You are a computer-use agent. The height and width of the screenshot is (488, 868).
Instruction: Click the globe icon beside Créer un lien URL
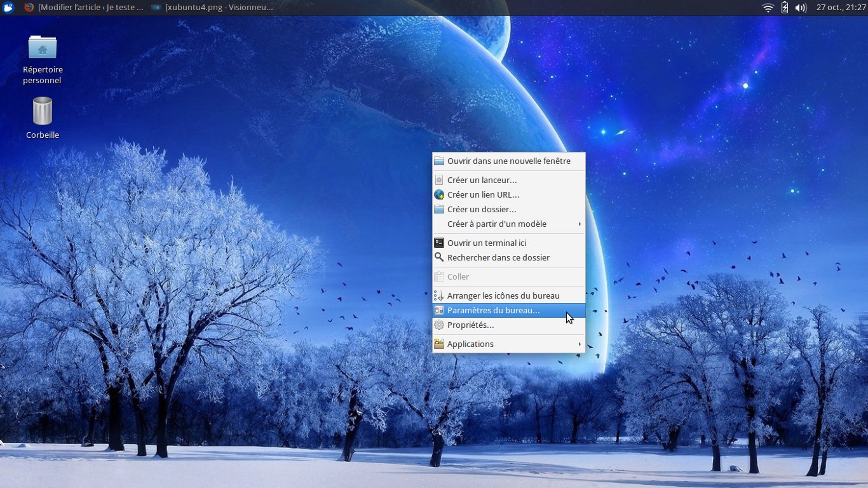439,194
